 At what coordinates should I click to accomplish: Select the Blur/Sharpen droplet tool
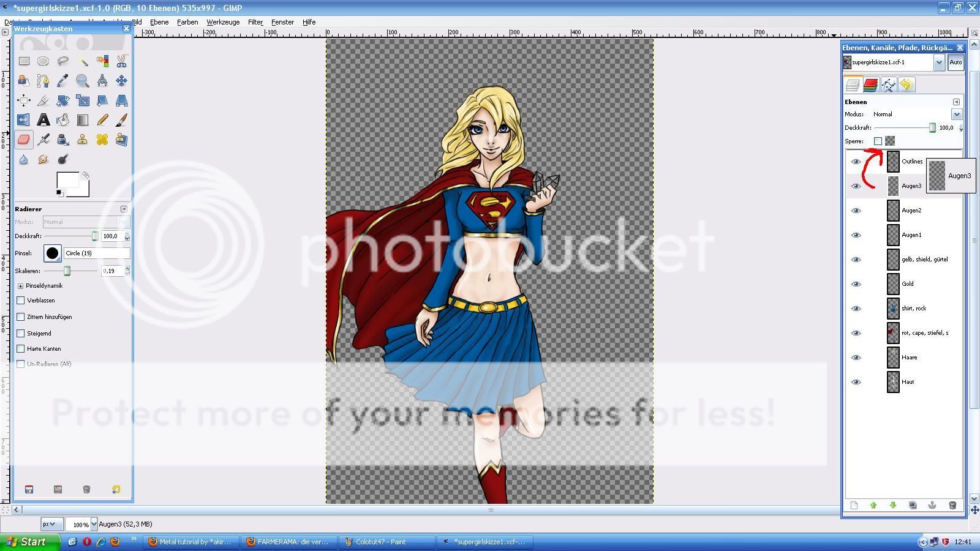(24, 159)
